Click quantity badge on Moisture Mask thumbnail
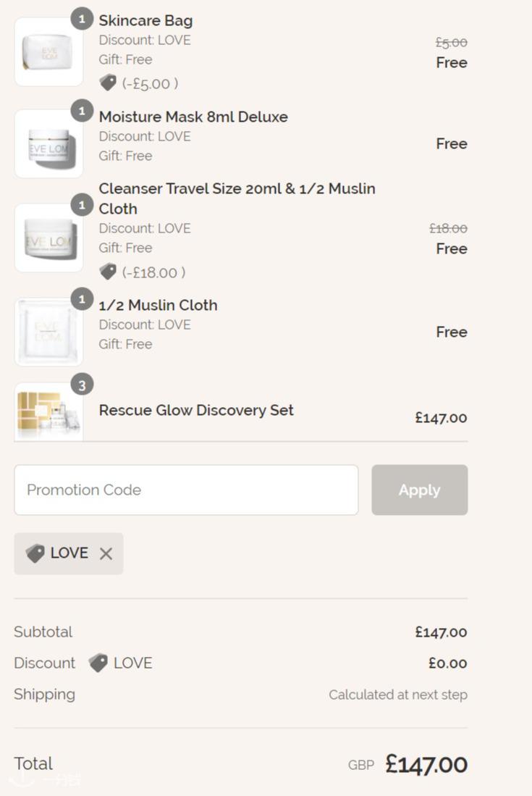The height and width of the screenshot is (796, 532). point(82,111)
